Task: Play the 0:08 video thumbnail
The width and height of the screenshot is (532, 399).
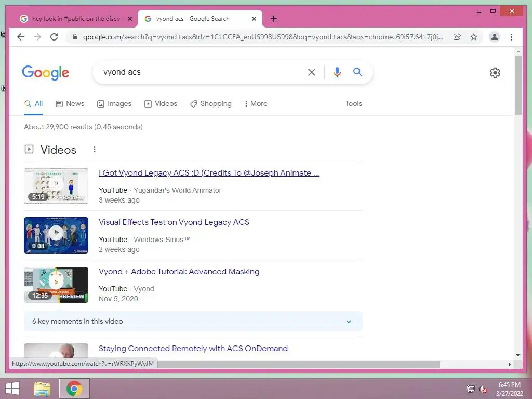Action: point(56,235)
